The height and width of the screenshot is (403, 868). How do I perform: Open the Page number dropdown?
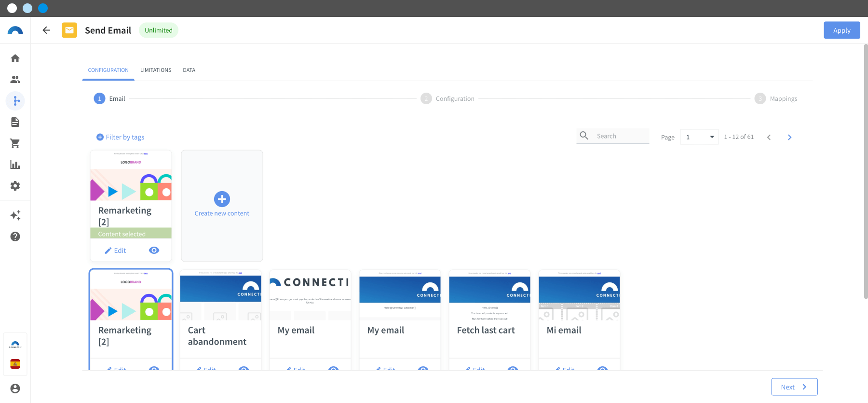point(699,137)
